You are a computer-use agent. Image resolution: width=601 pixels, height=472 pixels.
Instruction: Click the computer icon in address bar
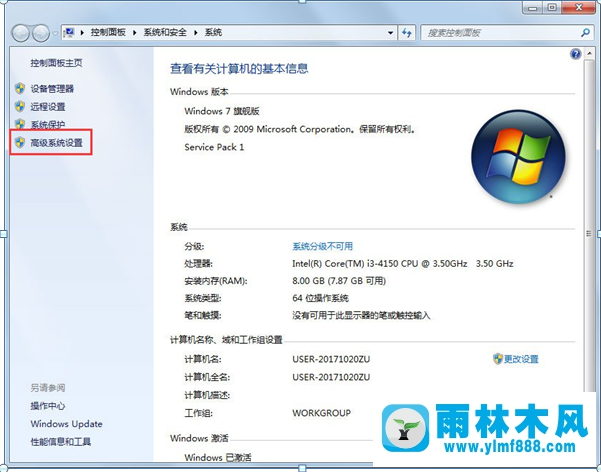(69, 33)
